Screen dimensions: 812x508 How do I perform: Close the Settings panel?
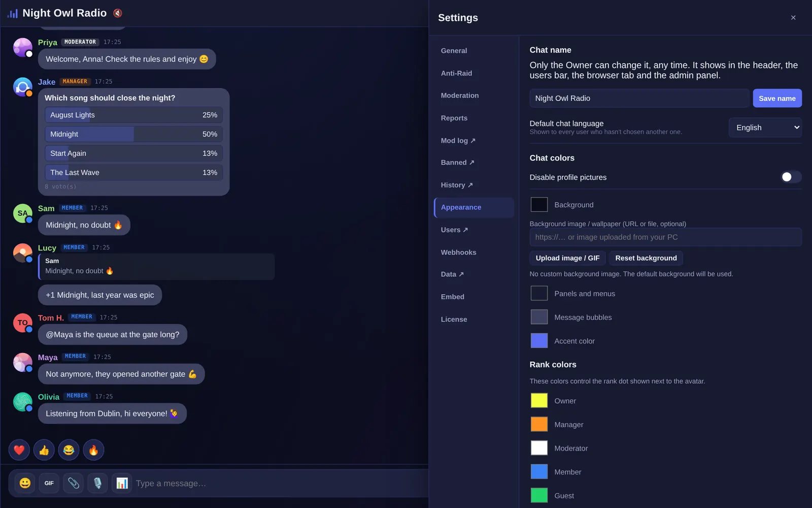pyautogui.click(x=793, y=18)
